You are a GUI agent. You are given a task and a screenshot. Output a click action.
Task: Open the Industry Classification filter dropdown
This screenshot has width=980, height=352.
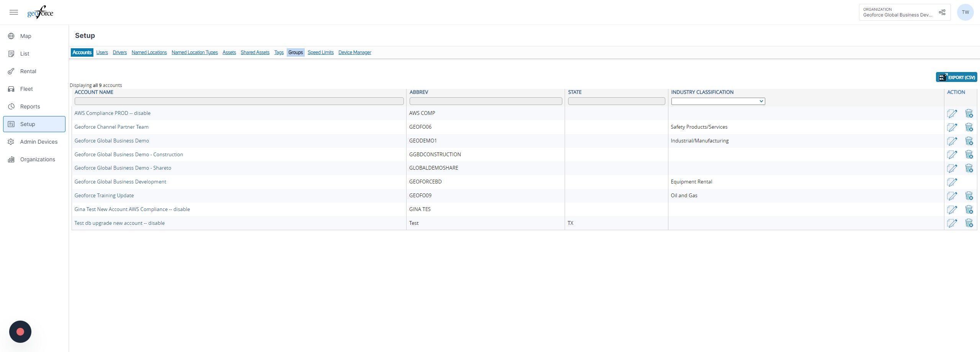(718, 101)
